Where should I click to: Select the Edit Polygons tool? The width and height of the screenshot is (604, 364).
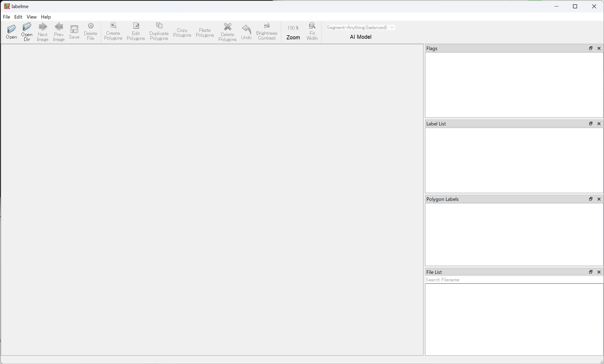click(x=136, y=26)
